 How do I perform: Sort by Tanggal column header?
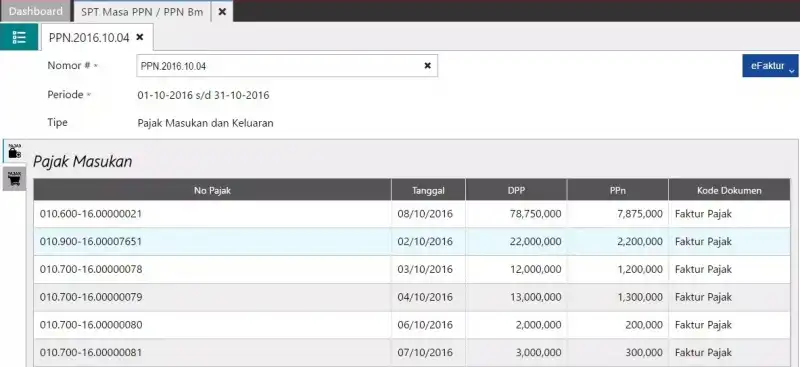click(x=429, y=190)
